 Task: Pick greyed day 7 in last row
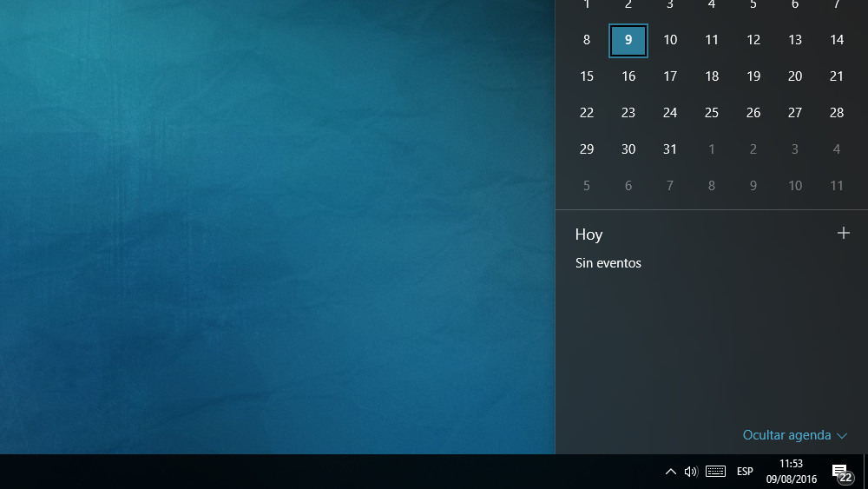tap(670, 186)
